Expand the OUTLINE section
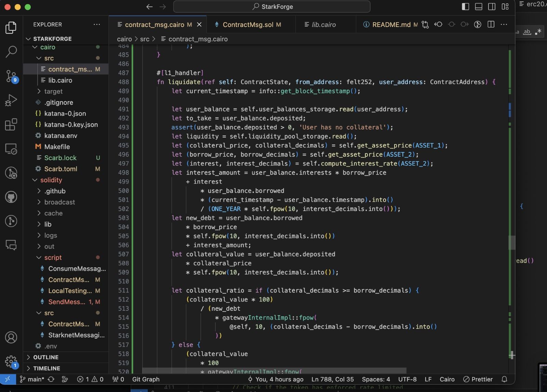Screen dimensions: 547x392 point(66,357)
